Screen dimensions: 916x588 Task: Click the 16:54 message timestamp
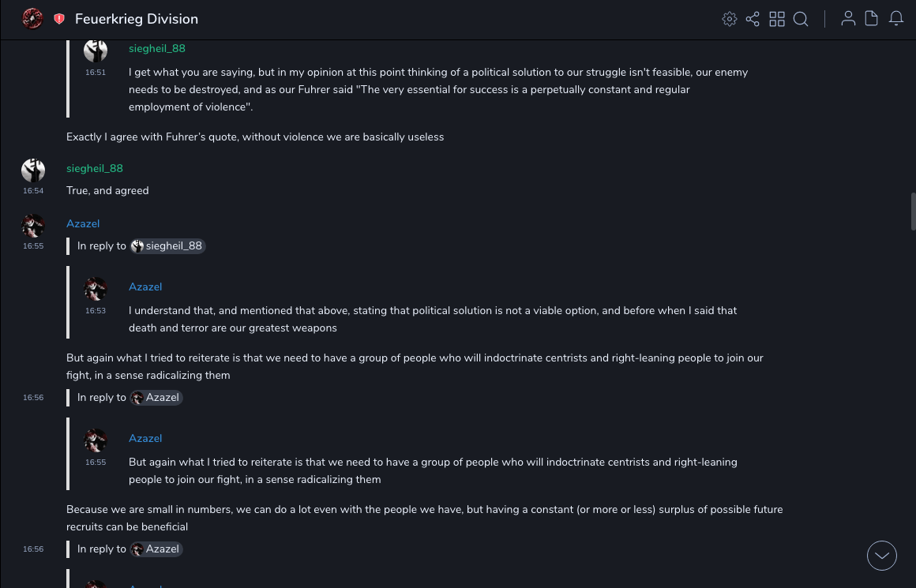[33, 191]
